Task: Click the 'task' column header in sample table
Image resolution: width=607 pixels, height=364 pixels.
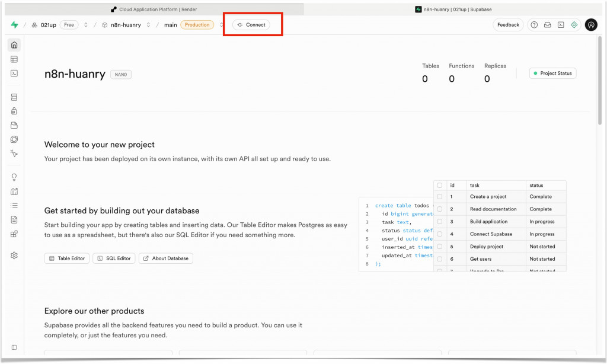Action: [475, 186]
